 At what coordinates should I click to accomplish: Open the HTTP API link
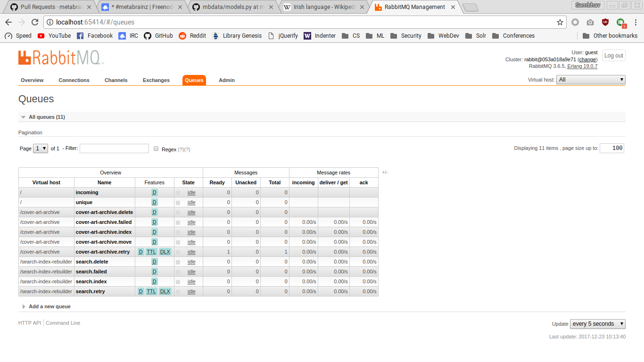point(30,323)
